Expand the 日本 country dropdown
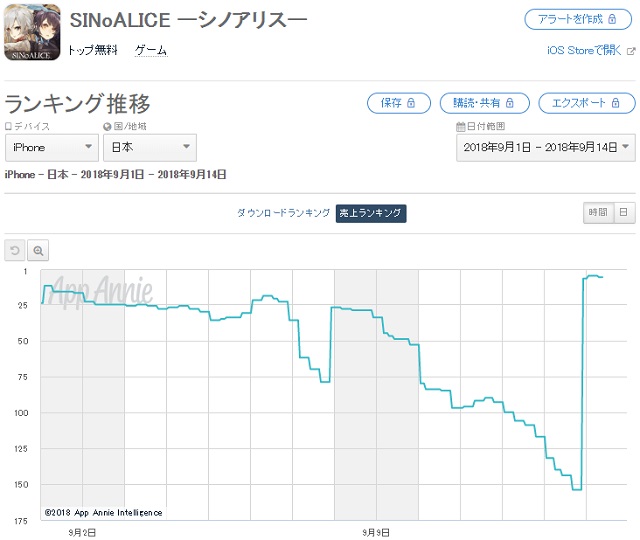 pyautogui.click(x=150, y=147)
